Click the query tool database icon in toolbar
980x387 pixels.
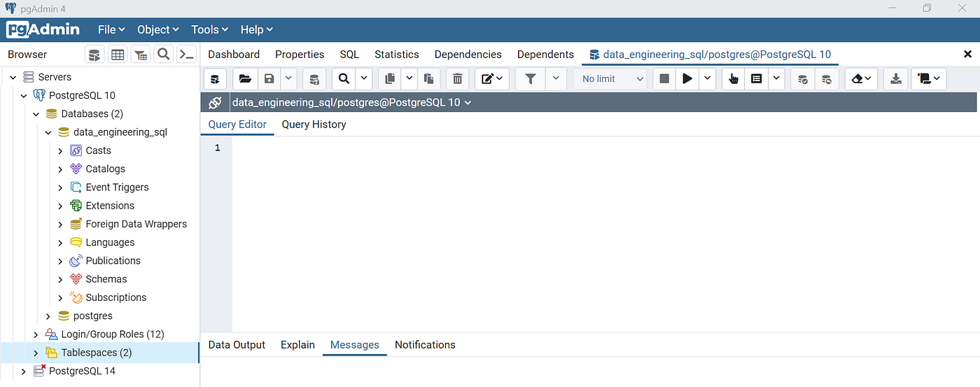tap(215, 79)
